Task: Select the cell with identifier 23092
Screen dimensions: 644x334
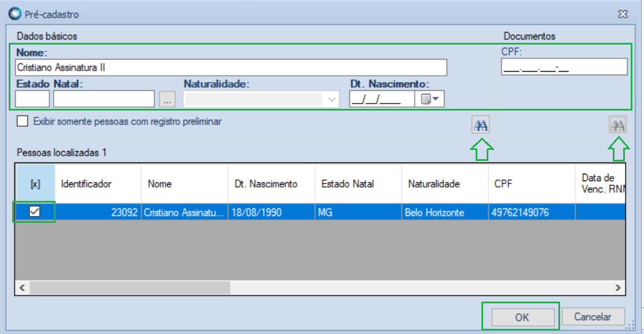Action: click(98, 212)
